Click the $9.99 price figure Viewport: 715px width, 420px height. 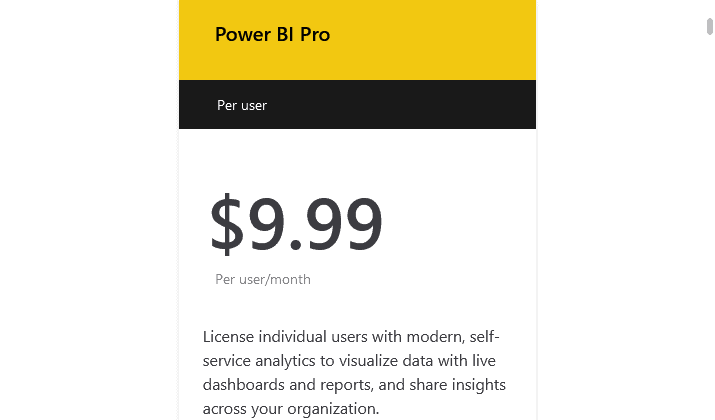click(296, 223)
